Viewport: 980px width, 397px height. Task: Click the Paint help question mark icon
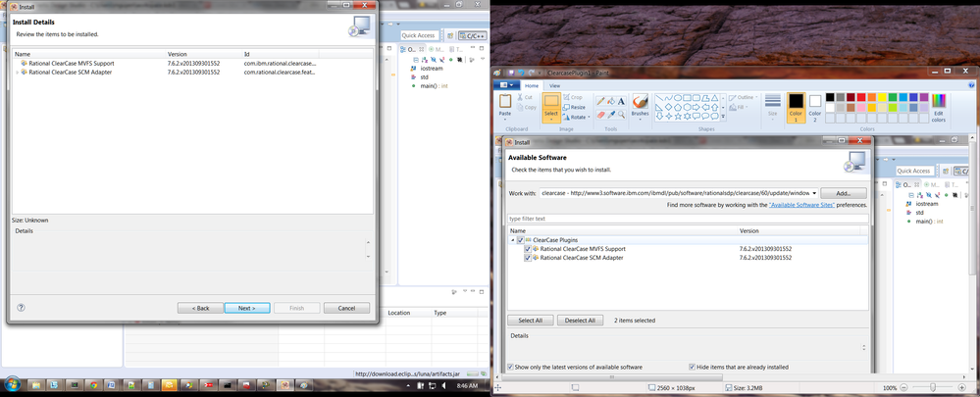click(x=971, y=85)
